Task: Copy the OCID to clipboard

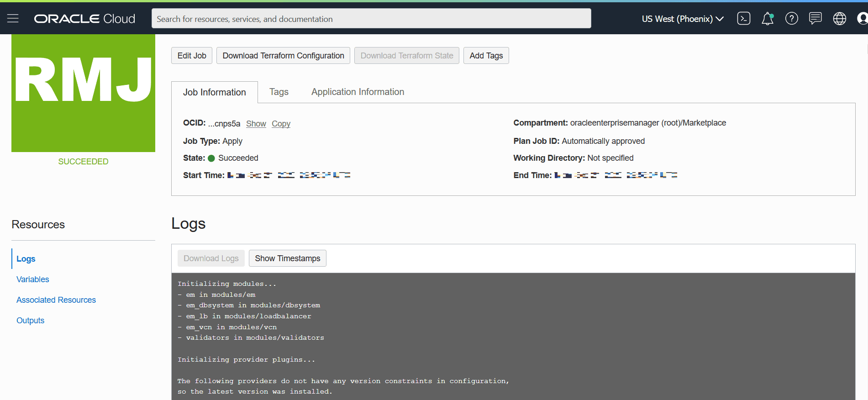Action: click(x=281, y=124)
